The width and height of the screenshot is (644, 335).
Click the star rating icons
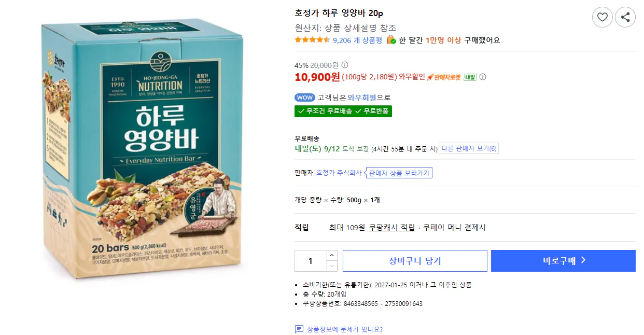[312, 40]
